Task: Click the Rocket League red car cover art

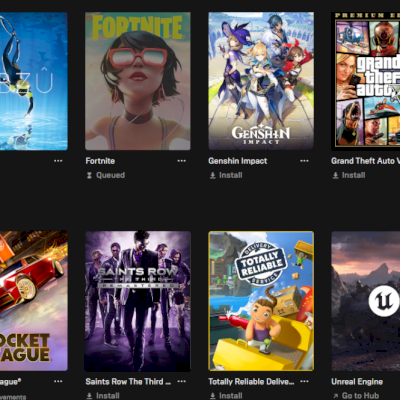Action: [x=34, y=301]
